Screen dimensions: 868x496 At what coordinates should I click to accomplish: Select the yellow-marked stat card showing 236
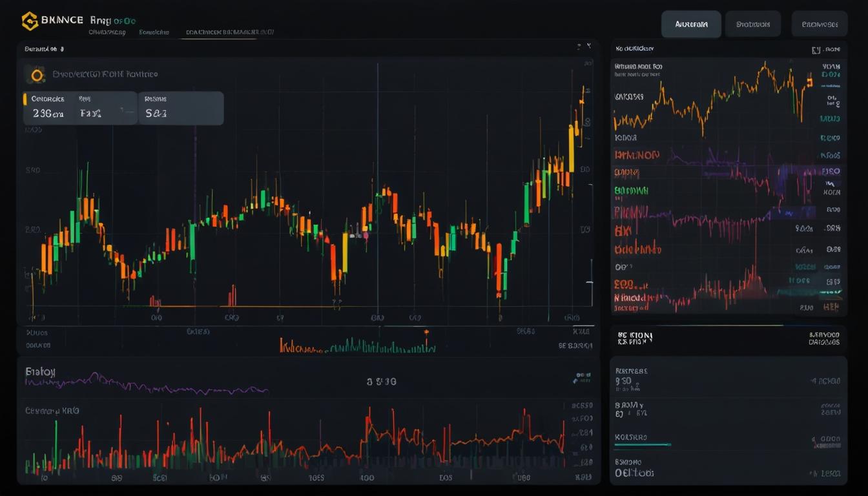pyautogui.click(x=79, y=108)
